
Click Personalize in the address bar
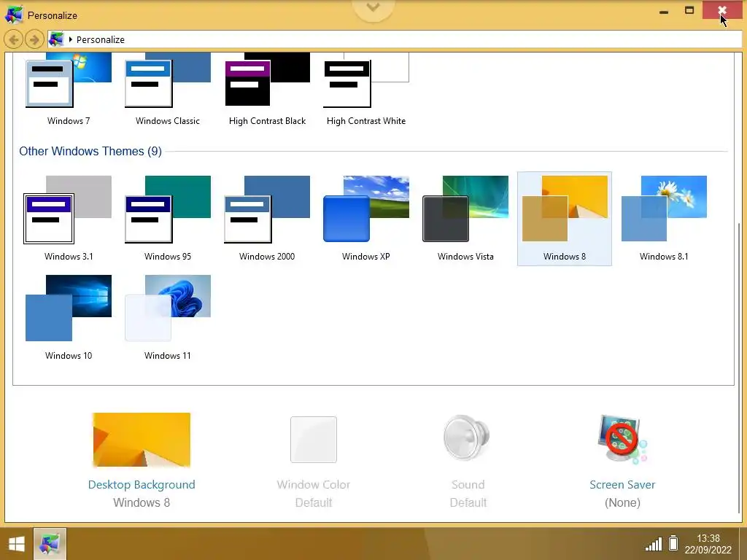coord(101,39)
